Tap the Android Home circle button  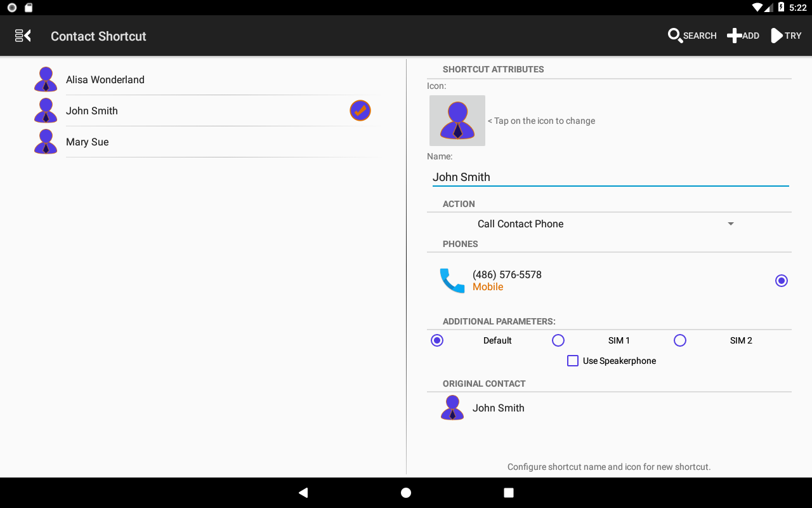[406, 493]
